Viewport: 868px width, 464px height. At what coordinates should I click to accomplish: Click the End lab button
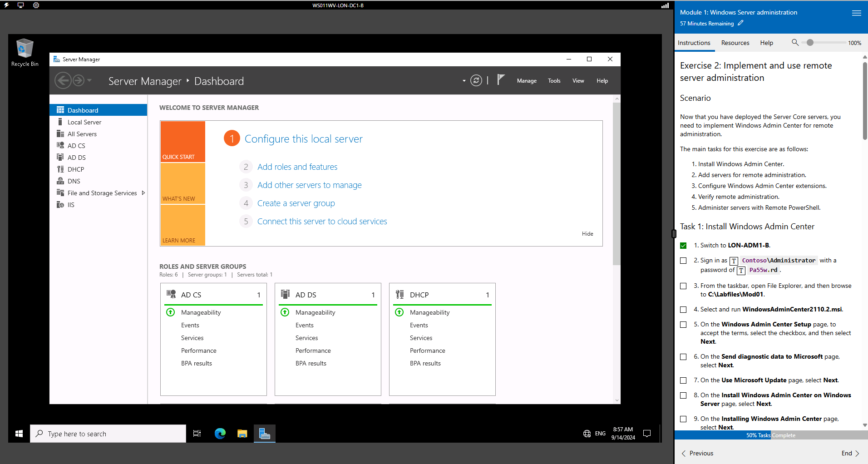pos(850,453)
